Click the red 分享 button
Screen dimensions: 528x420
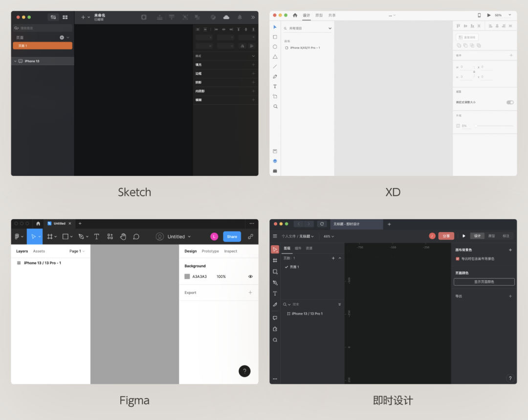point(446,236)
